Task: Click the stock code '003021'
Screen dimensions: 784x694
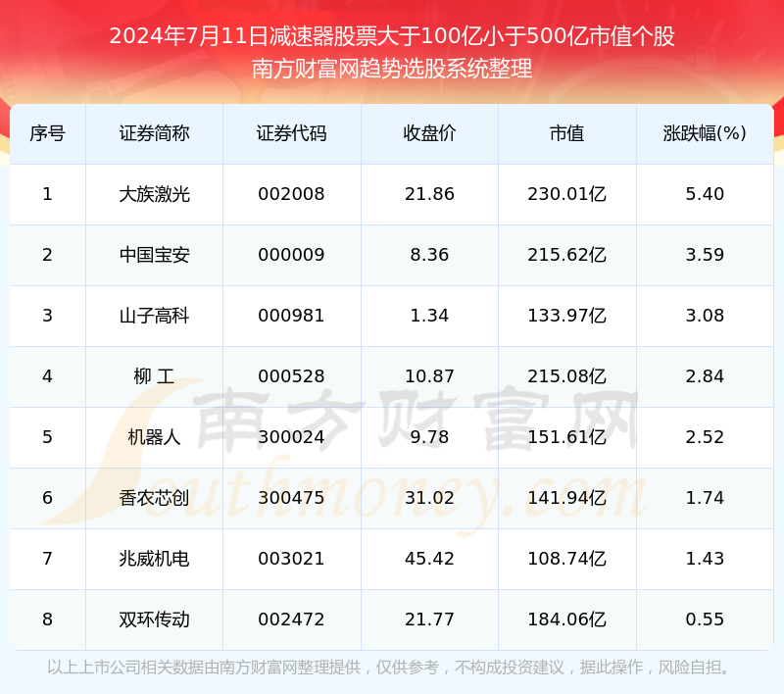Action: (291, 559)
